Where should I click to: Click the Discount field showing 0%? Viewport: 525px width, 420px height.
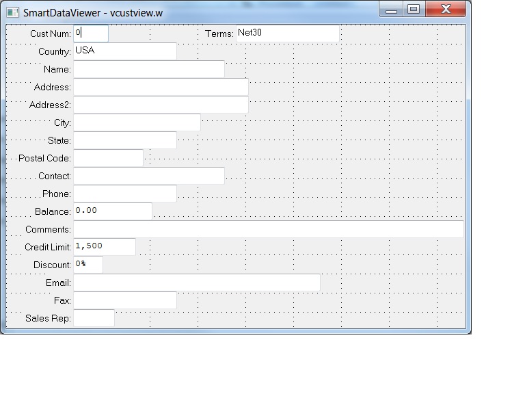[x=88, y=265]
